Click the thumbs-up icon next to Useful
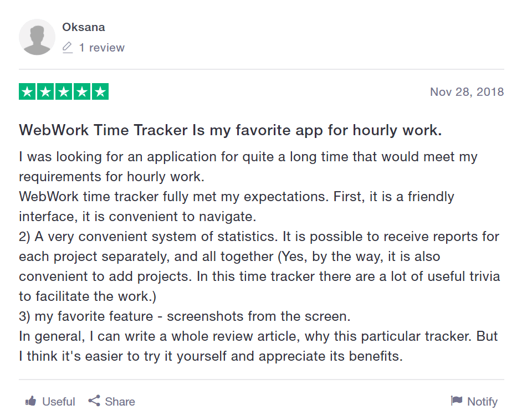 (30, 401)
